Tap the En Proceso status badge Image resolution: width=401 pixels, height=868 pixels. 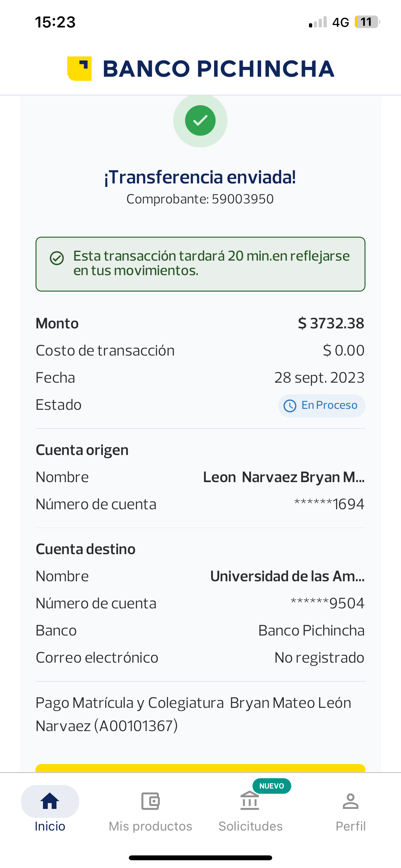(322, 406)
